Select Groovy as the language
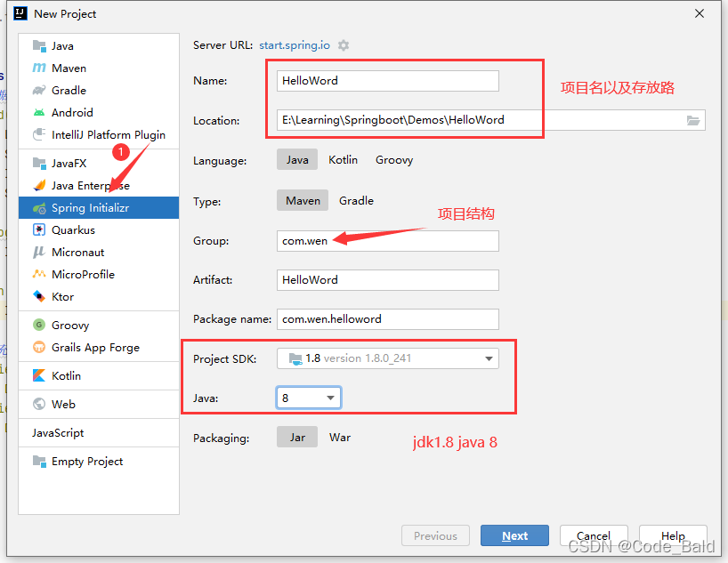Screen dimensions: 728x563 point(394,160)
